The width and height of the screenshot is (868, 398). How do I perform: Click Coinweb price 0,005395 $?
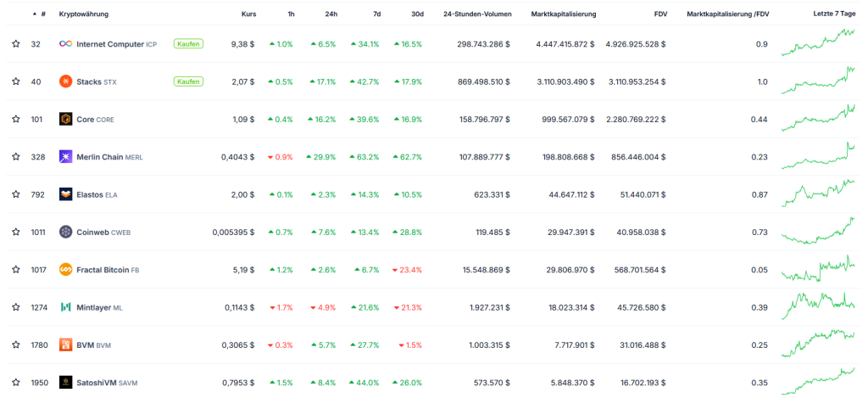point(234,233)
